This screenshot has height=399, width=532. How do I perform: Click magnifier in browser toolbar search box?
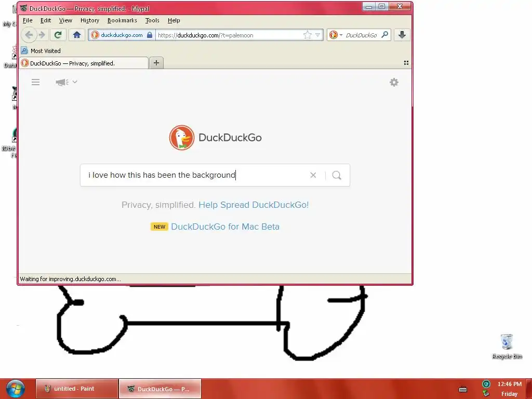pos(385,35)
